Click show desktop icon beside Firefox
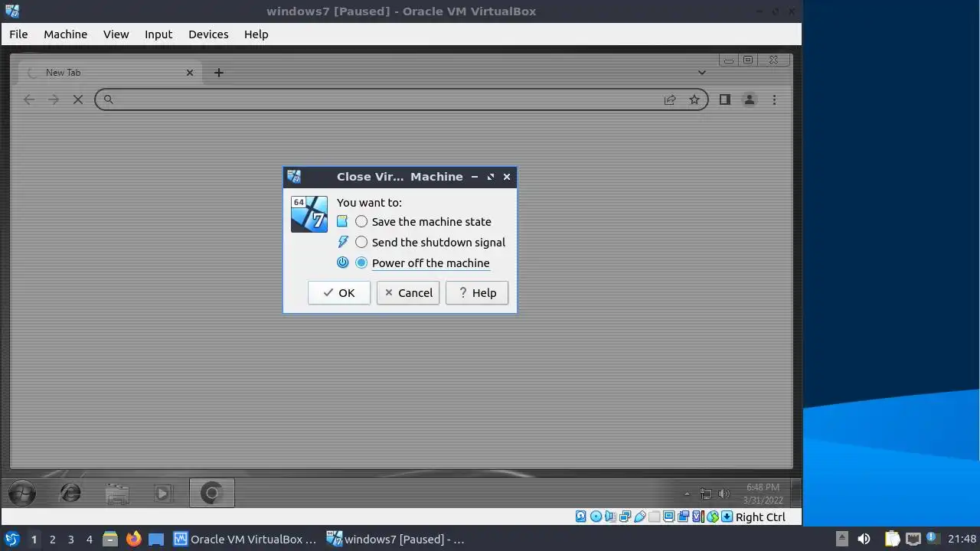Screen dimensions: 980x551 coord(156,539)
